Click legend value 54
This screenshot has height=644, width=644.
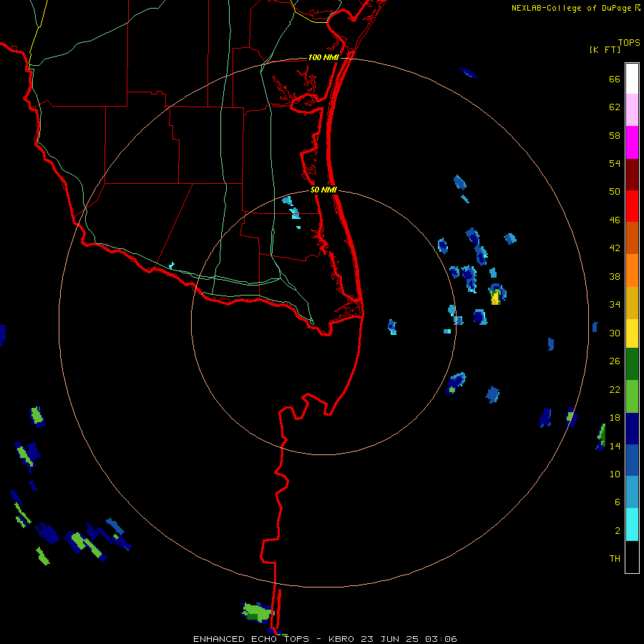(615, 163)
